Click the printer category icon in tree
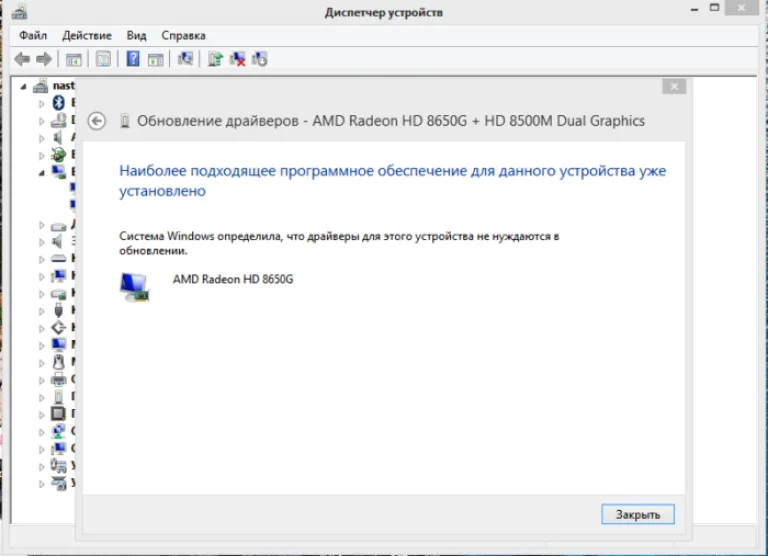 (58, 379)
